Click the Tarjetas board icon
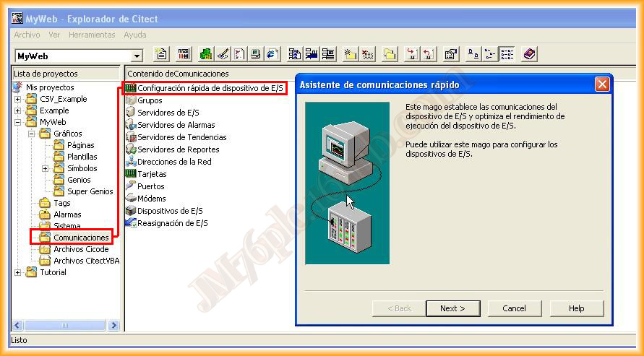Image resolution: width=644 pixels, height=356 pixels. point(131,174)
